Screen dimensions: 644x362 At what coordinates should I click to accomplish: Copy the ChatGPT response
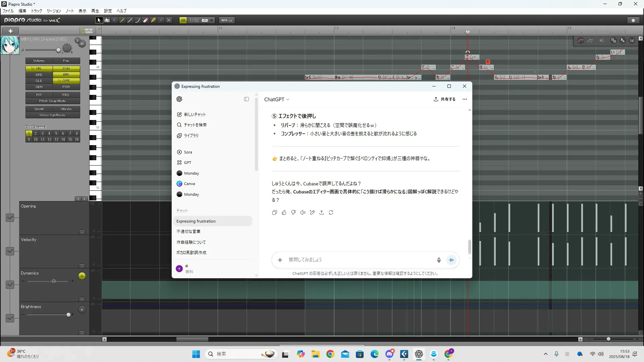[x=274, y=213]
